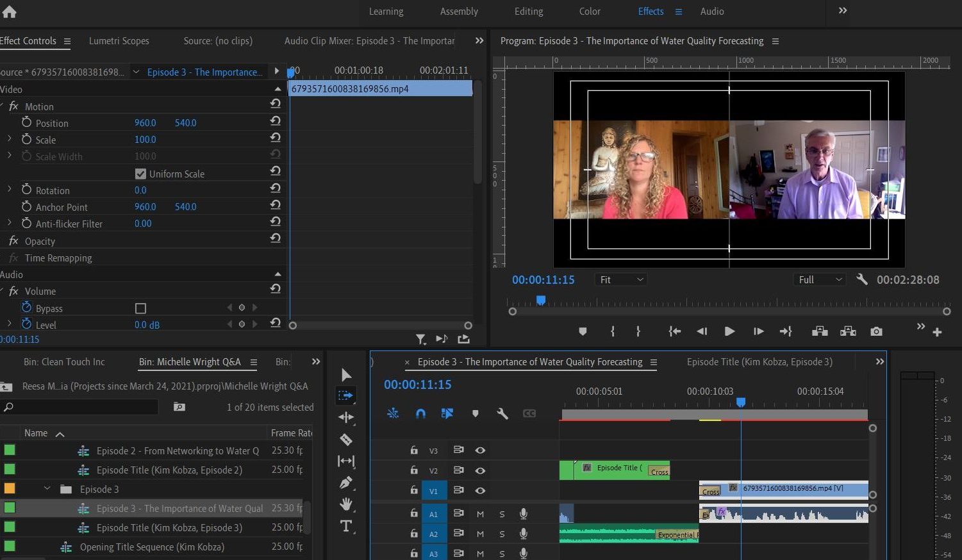962x560 pixels.
Task: Play the Program monitor
Action: tap(729, 331)
